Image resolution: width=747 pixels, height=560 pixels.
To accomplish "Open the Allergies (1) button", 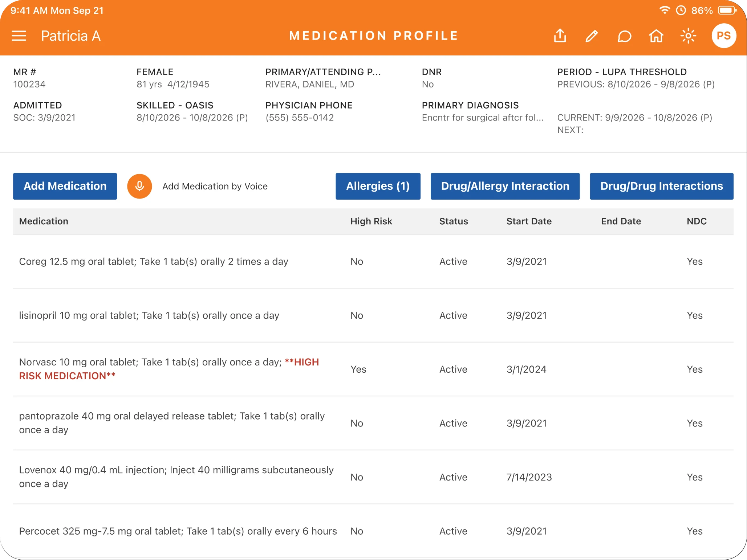I will (378, 186).
